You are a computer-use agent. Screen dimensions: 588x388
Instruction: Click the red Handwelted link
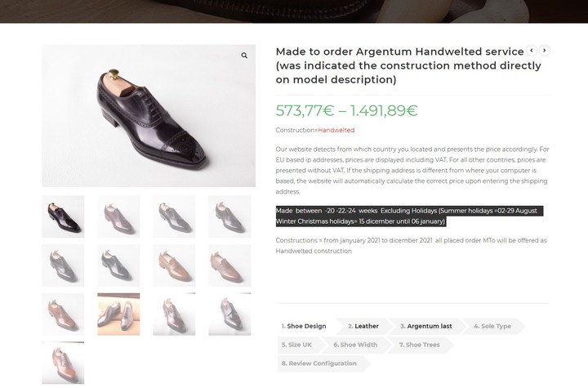(x=336, y=130)
